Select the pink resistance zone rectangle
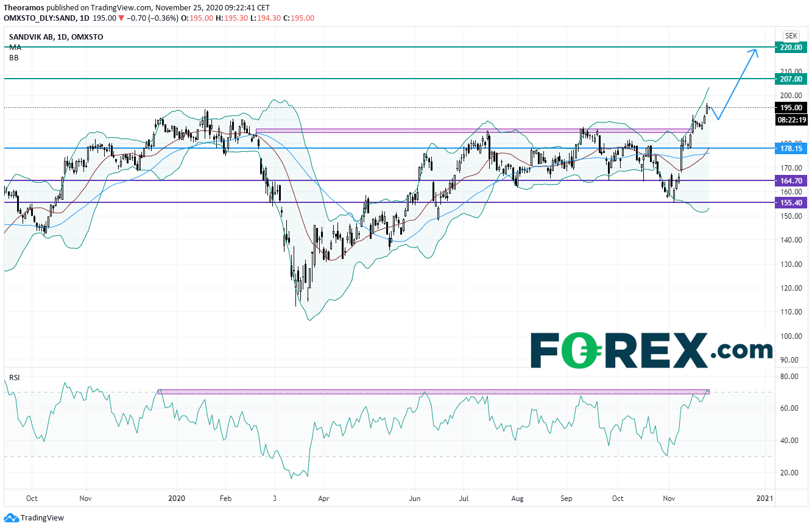The width and height of the screenshot is (812, 529). click(426, 130)
